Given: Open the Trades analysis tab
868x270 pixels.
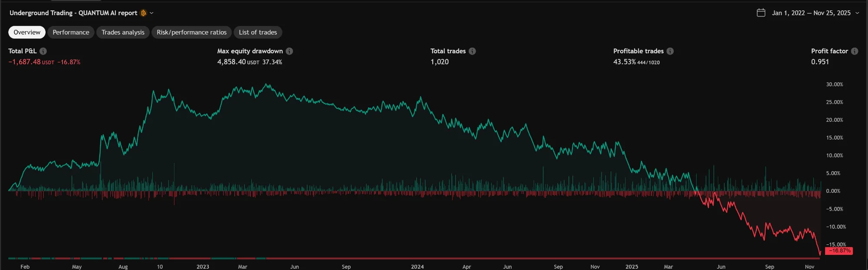Looking at the screenshot, I should (x=123, y=33).
